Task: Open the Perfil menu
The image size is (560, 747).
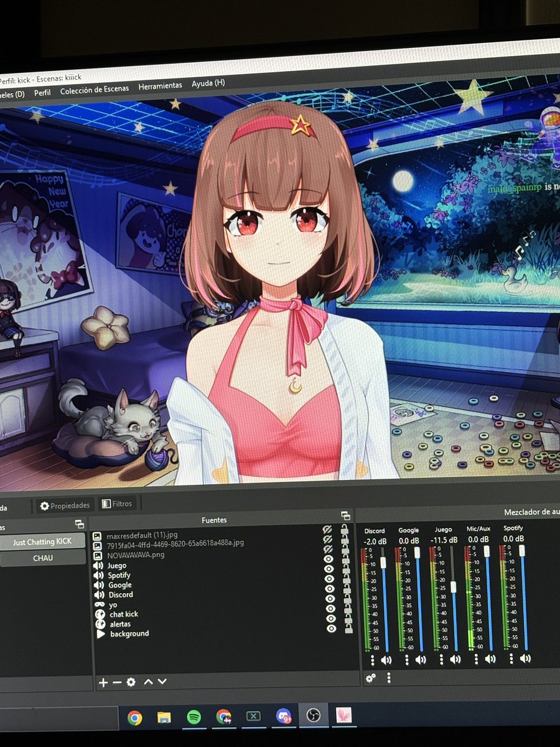Action: pos(42,92)
